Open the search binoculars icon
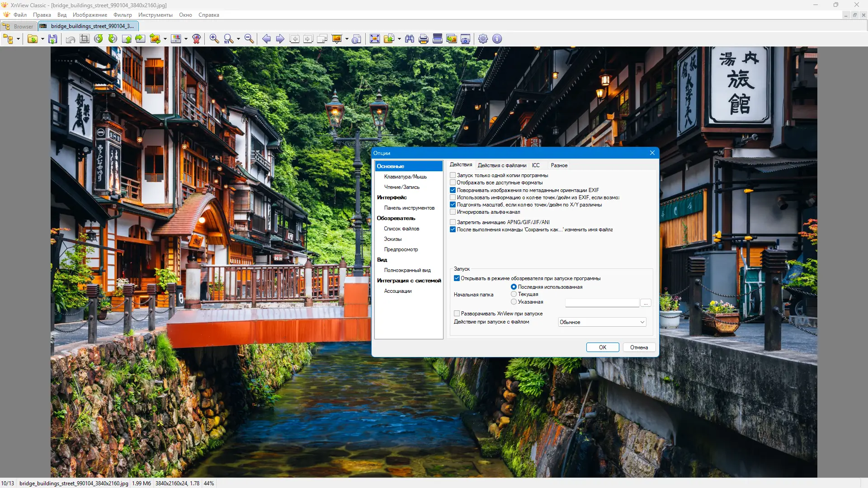The height and width of the screenshot is (488, 868). click(410, 39)
